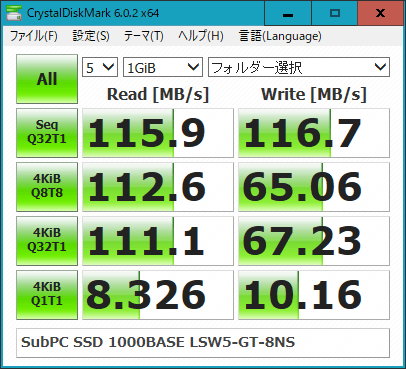Start the 4KiB Q32T1 test
406x369 pixels.
[47, 241]
